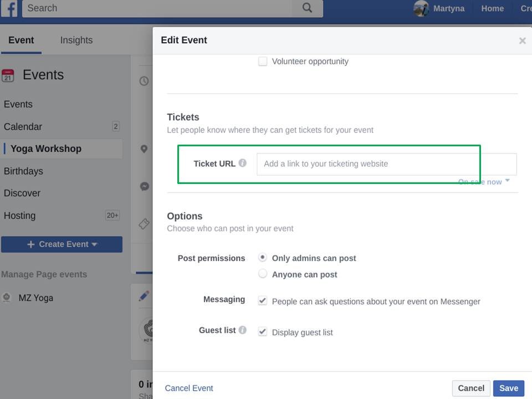This screenshot has height=399, width=532.
Task: Select Only admins can post
Action: click(x=263, y=258)
